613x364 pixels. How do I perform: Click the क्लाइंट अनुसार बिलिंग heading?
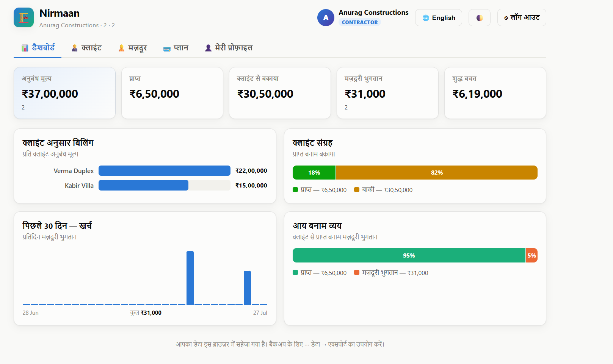[x=58, y=143]
